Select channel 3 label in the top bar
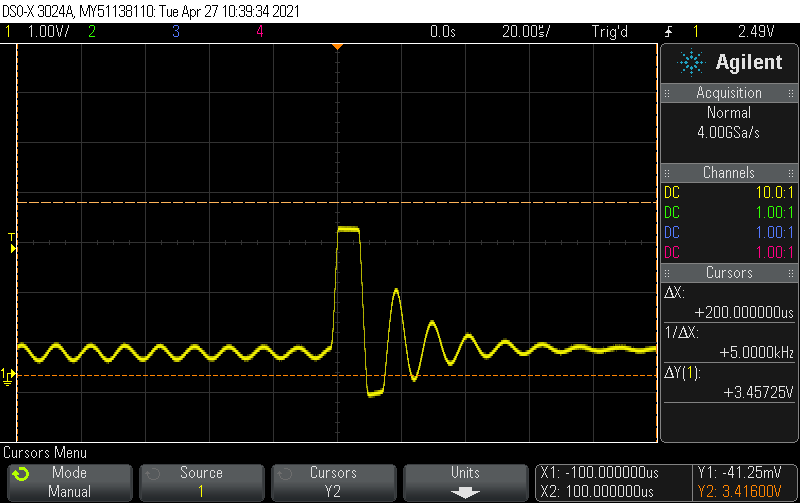The width and height of the screenshot is (800, 503). [176, 32]
